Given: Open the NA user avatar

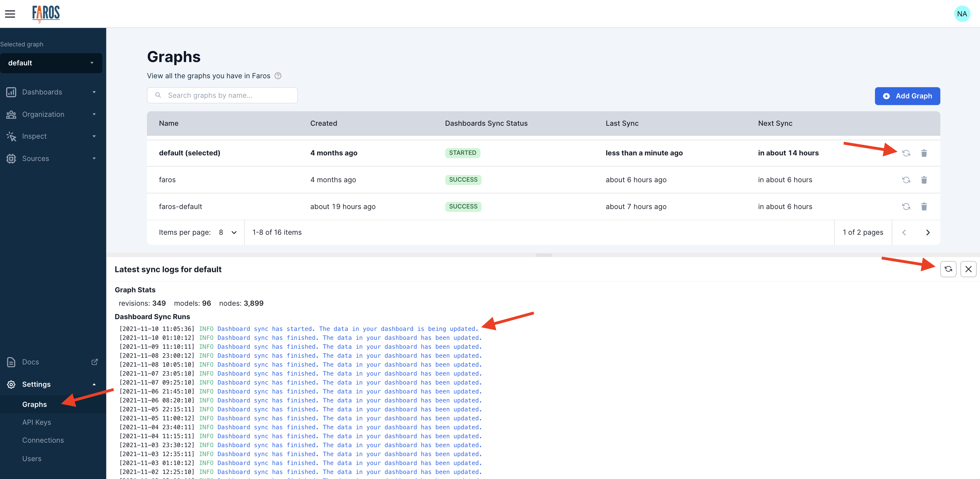Looking at the screenshot, I should click(962, 14).
